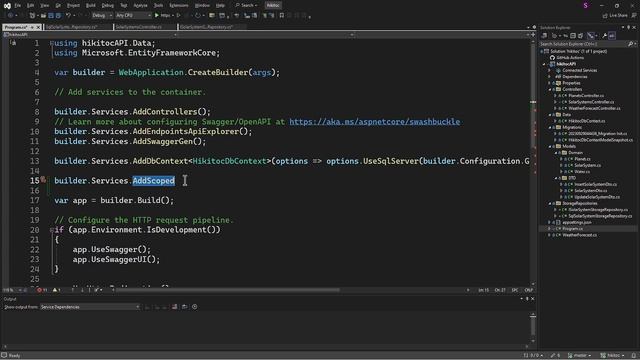Open the Extensions menu
Viewport: 640px width, 360px height.
pyautogui.click(x=179, y=6)
